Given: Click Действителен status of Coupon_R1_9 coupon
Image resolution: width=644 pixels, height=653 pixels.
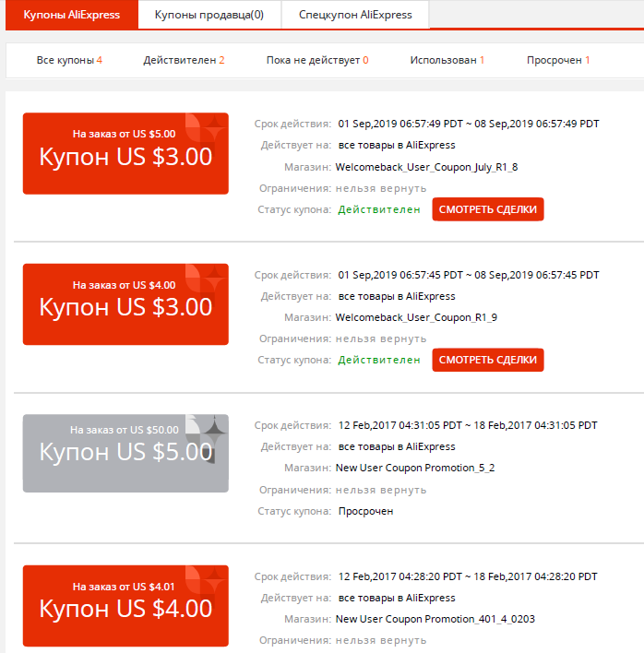Looking at the screenshot, I should [379, 360].
